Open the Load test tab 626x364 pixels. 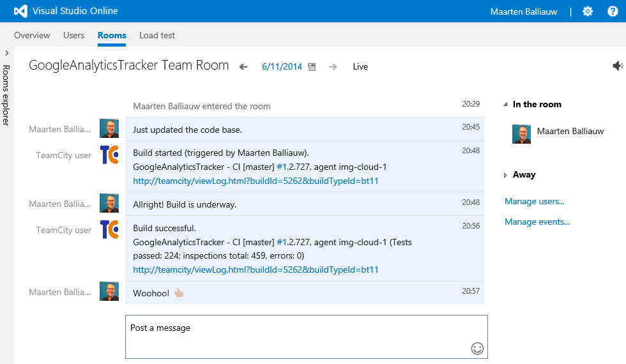(x=157, y=35)
